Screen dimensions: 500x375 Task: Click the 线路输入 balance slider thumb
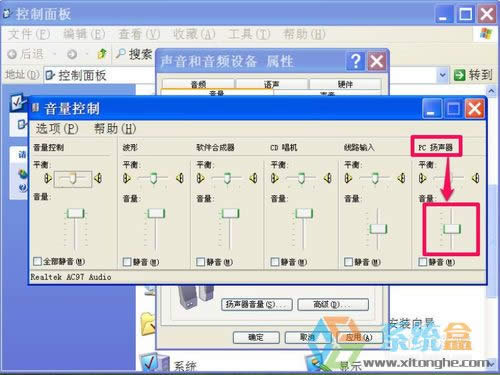(x=375, y=178)
